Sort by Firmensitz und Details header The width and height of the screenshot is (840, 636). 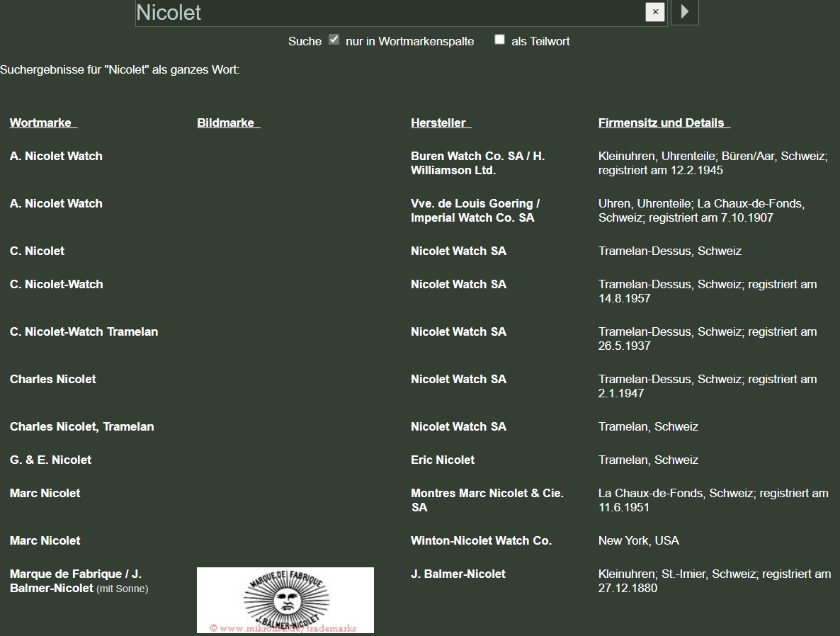point(664,123)
